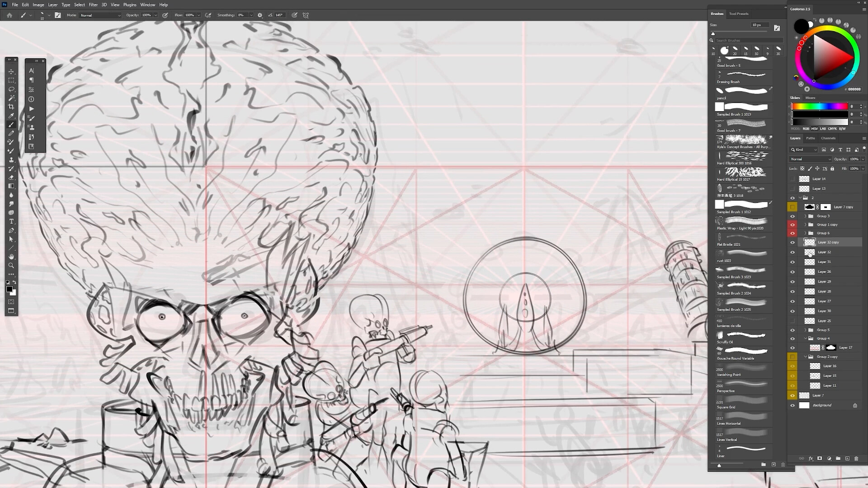Image resolution: width=868 pixels, height=488 pixels.
Task: Collapse the Group 4 folder
Action: click(805, 338)
